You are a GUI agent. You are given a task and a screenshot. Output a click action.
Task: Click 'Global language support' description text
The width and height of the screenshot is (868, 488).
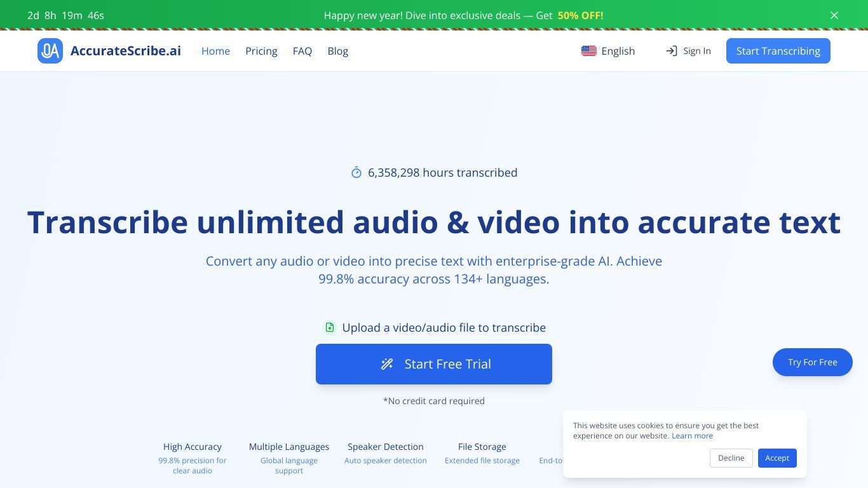(x=289, y=466)
